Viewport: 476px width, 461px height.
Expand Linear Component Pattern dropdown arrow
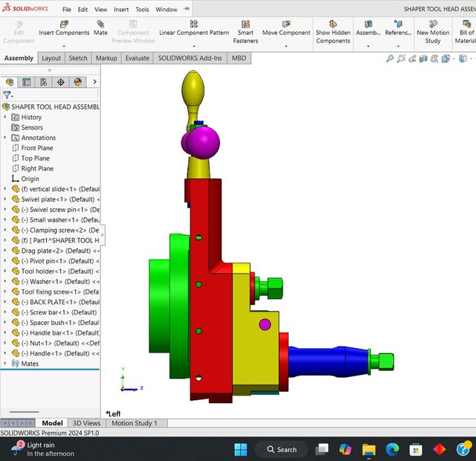pyautogui.click(x=194, y=46)
